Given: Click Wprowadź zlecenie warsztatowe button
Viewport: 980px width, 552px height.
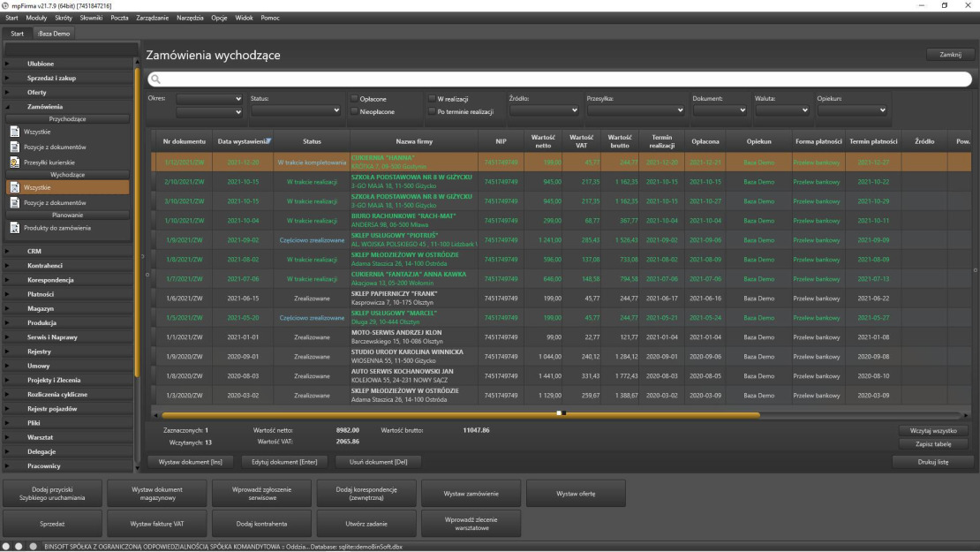Looking at the screenshot, I should (x=471, y=524).
